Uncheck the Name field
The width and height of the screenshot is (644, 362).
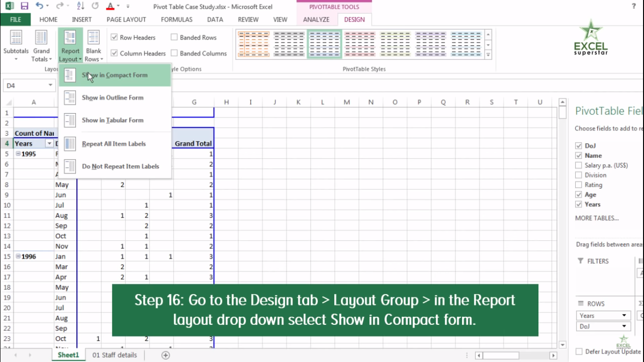tap(578, 156)
